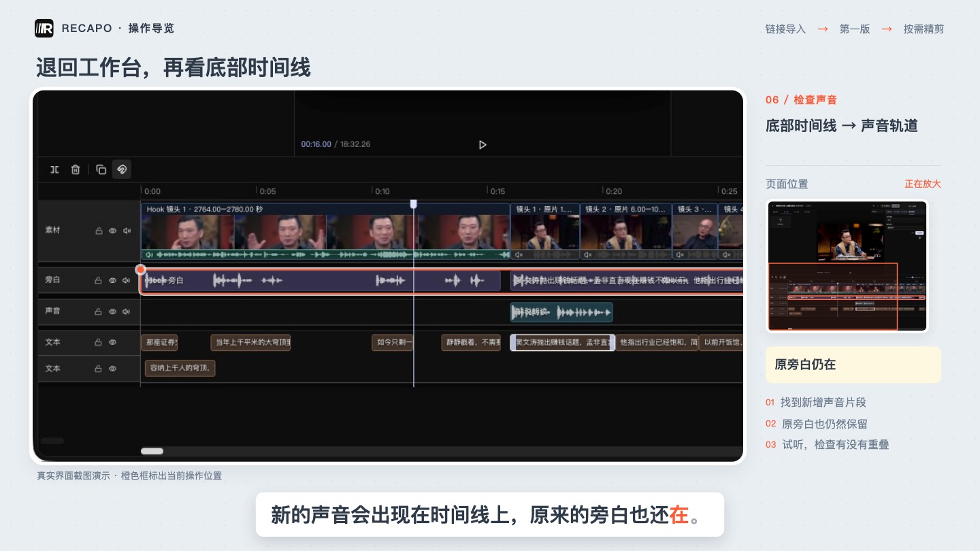Select the 解说朗读 sound clip
Image resolution: width=980 pixels, height=551 pixels.
(561, 312)
